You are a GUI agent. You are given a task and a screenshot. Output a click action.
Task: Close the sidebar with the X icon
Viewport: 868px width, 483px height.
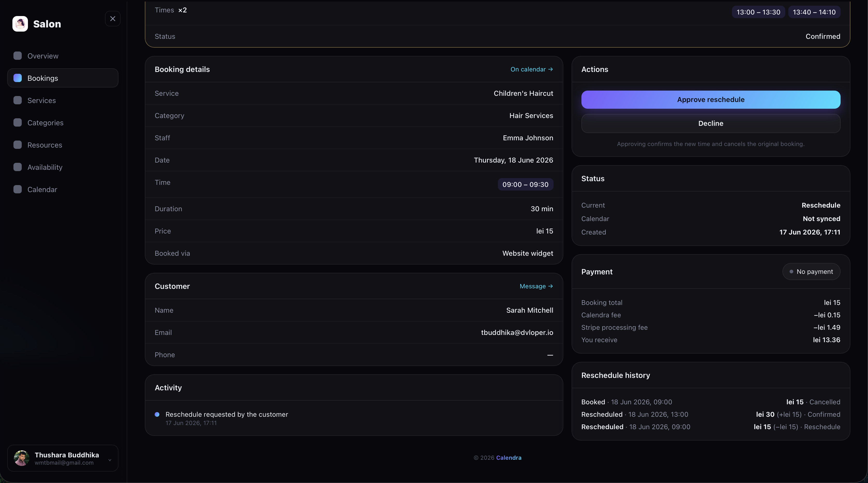pyautogui.click(x=113, y=19)
